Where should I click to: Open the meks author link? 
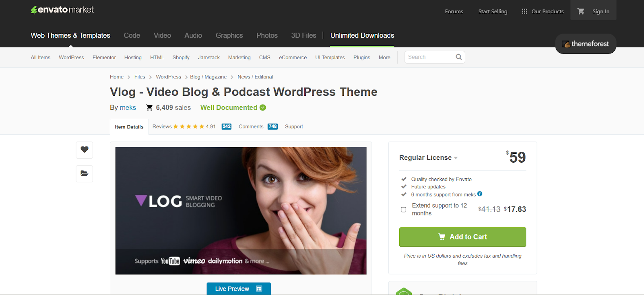(128, 107)
